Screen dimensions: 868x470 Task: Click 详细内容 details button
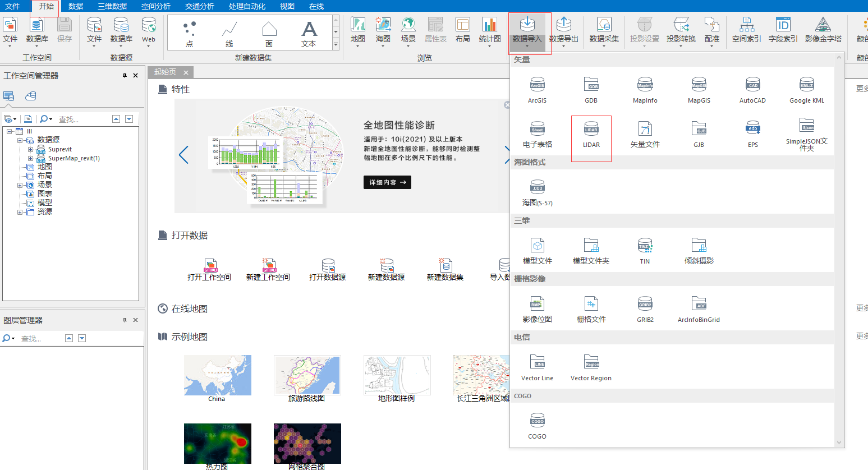point(387,182)
